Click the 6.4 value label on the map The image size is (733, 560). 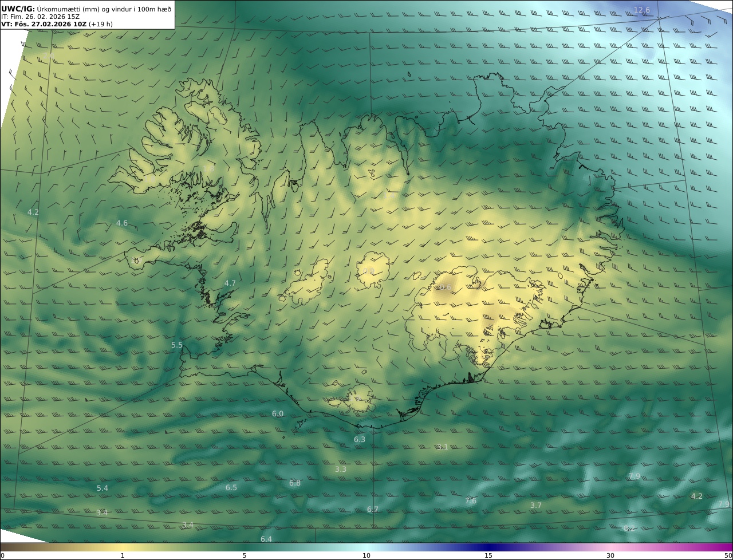pos(266,539)
